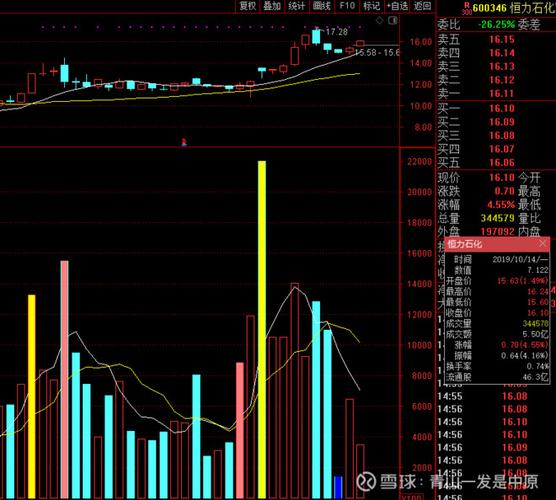The image size is (556, 500).
Task: Click the 返回 back button
Action: tap(422, 6)
